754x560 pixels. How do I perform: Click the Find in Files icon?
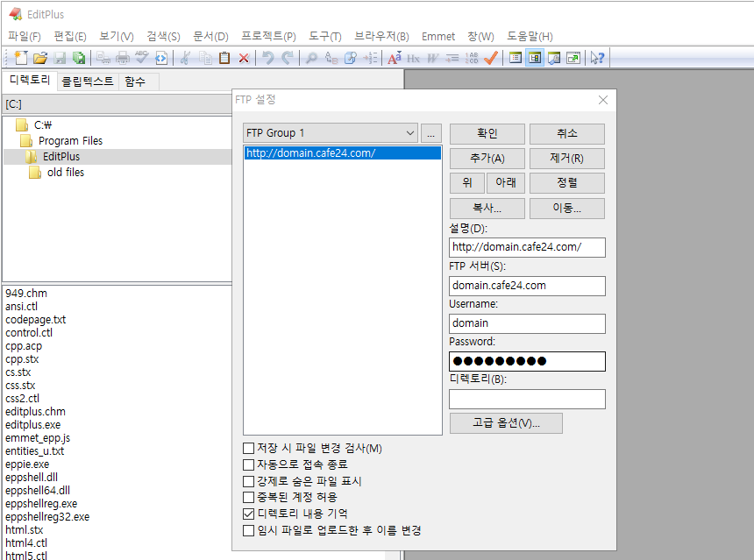[351, 58]
